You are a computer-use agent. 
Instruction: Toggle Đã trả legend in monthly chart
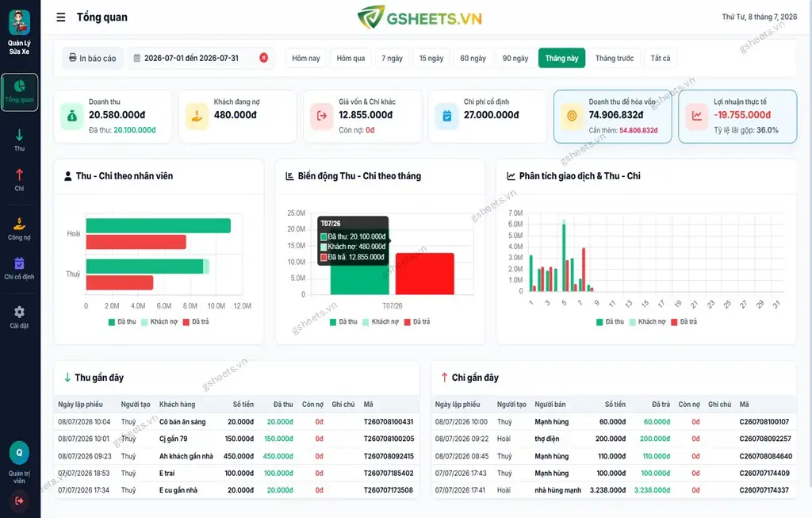click(417, 322)
